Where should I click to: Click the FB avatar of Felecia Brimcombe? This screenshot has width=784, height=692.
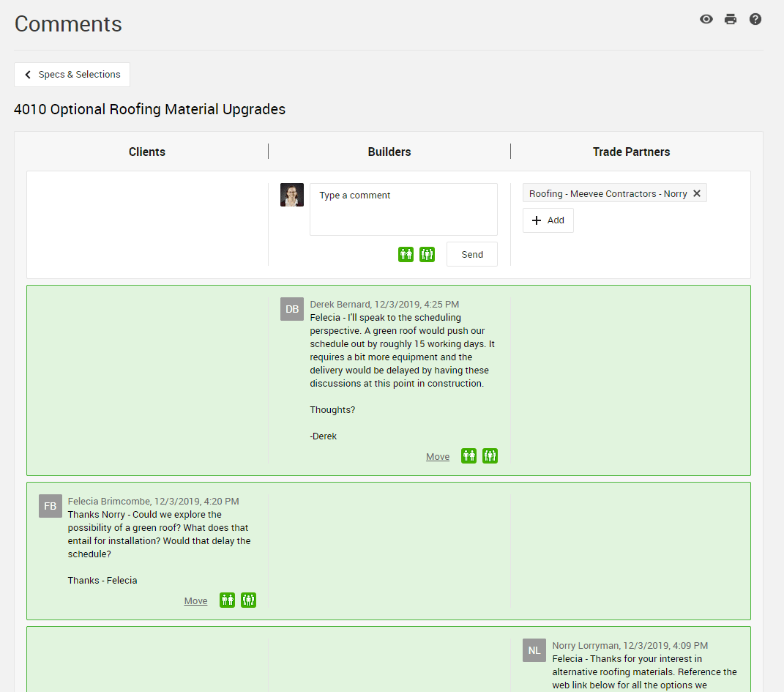(x=51, y=506)
